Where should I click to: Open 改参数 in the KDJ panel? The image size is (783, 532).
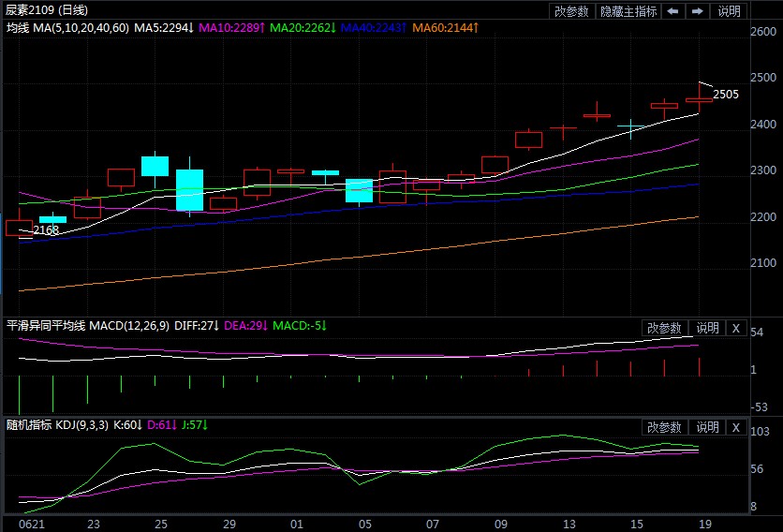pyautogui.click(x=665, y=427)
